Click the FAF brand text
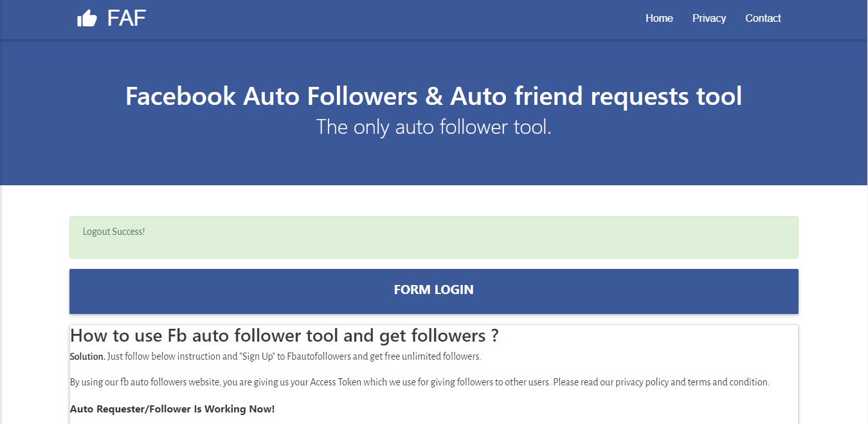The width and height of the screenshot is (868, 424). 127,18
